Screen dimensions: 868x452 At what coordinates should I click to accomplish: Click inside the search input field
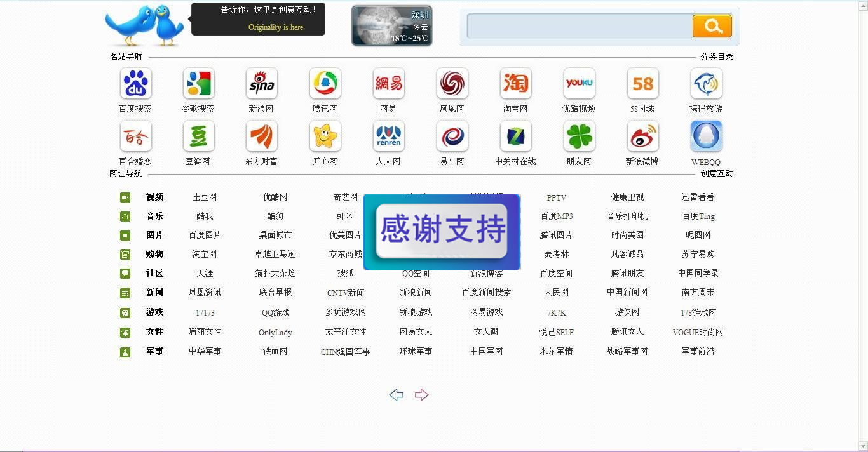580,26
